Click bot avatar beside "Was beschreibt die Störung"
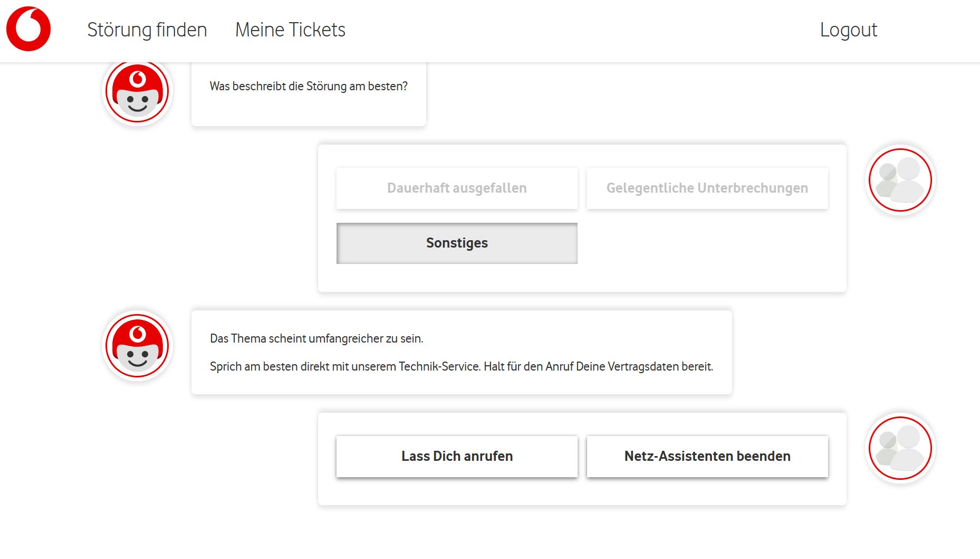Screen dimensions: 980x559 click(137, 91)
